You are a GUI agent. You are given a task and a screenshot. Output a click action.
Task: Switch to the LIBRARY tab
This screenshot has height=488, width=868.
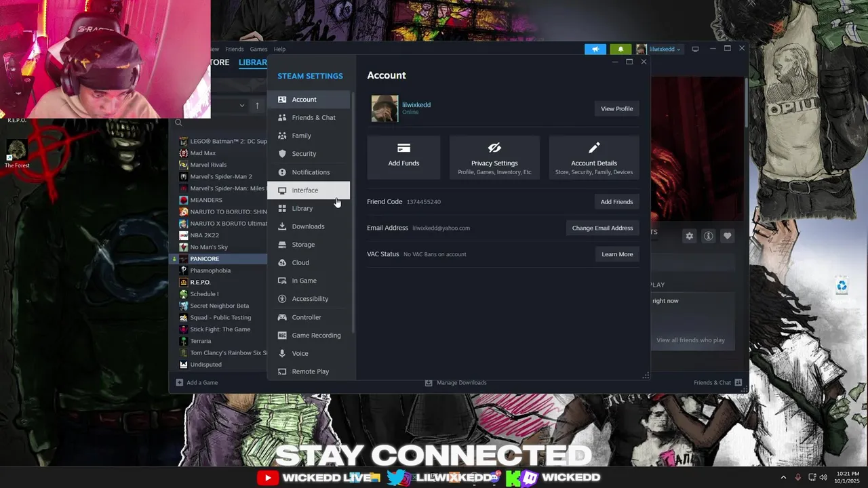[252, 62]
